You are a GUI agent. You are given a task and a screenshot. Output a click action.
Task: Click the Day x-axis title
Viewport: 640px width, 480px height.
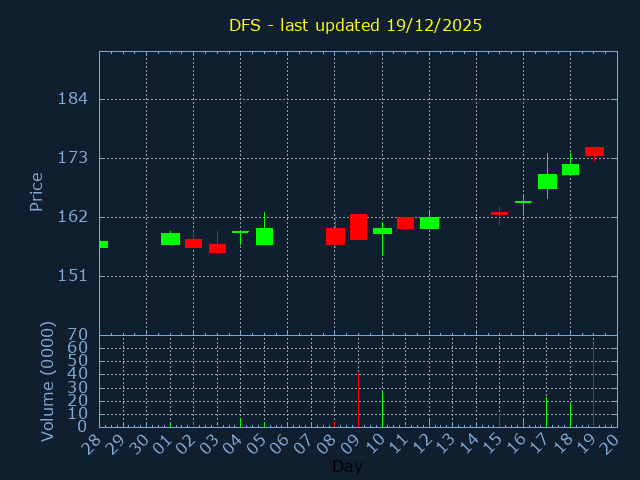(347, 467)
